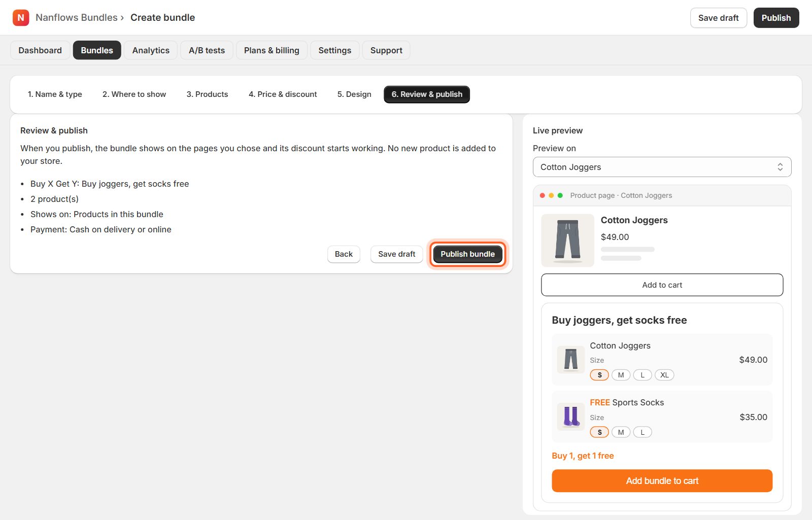This screenshot has height=520, width=812.
Task: Click the '2 product(s)' summary line
Action: click(x=54, y=199)
